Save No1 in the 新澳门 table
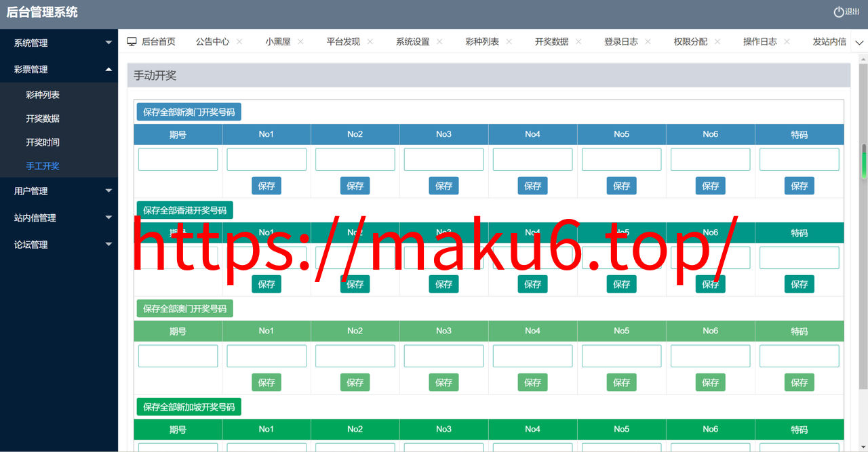 [267, 186]
